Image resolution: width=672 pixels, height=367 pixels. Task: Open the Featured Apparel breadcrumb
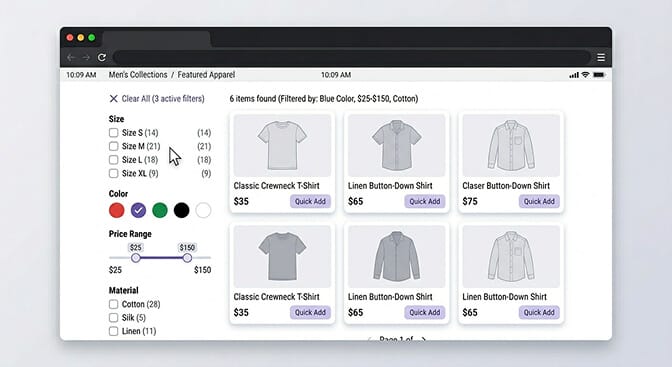(206, 75)
